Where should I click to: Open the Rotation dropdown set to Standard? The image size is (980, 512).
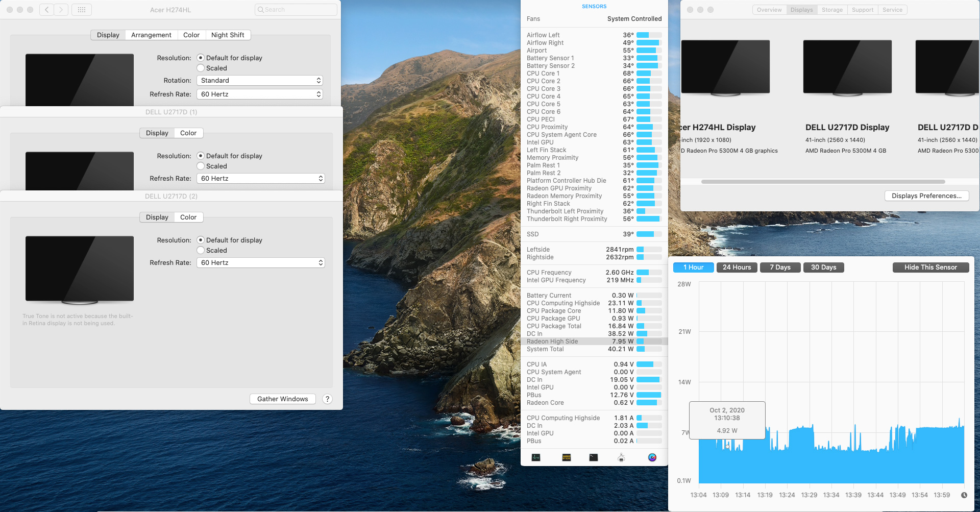coord(260,81)
